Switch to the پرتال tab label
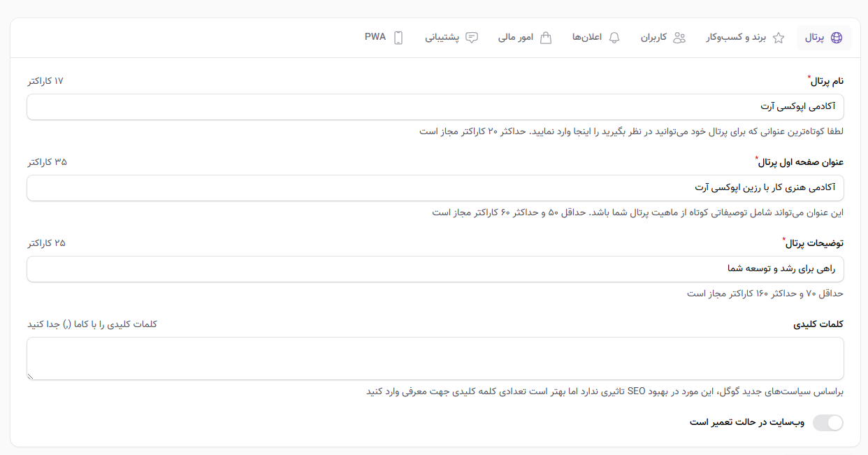Screen dimensions: 868x455 [x=814, y=38]
